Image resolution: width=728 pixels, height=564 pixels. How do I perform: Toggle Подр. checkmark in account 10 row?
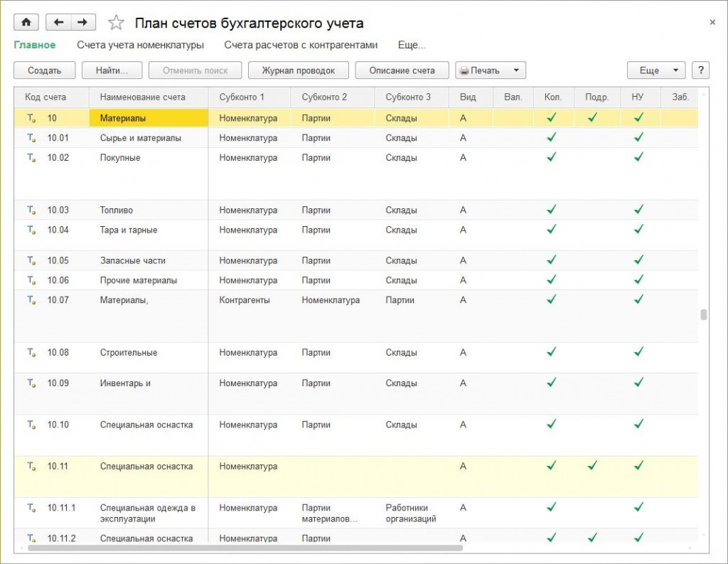click(593, 117)
